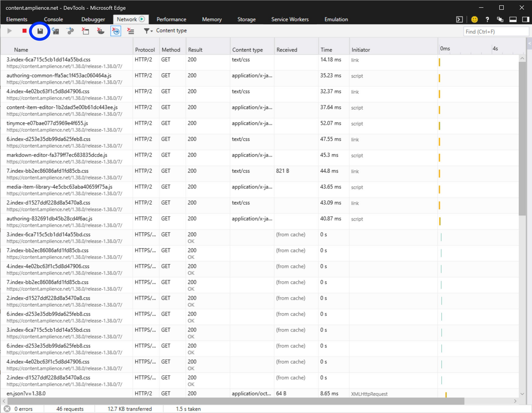Open help with question mark icon
This screenshot has height=413, width=532.
(487, 19)
